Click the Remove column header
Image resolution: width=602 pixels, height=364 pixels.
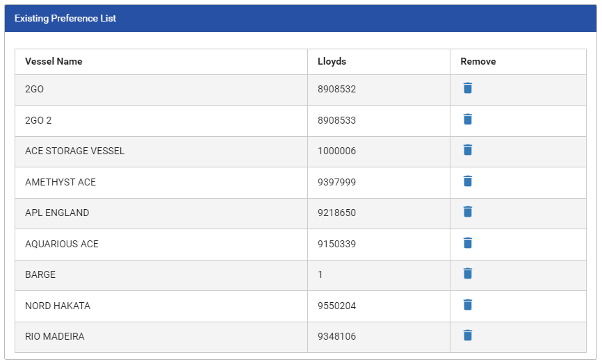478,61
